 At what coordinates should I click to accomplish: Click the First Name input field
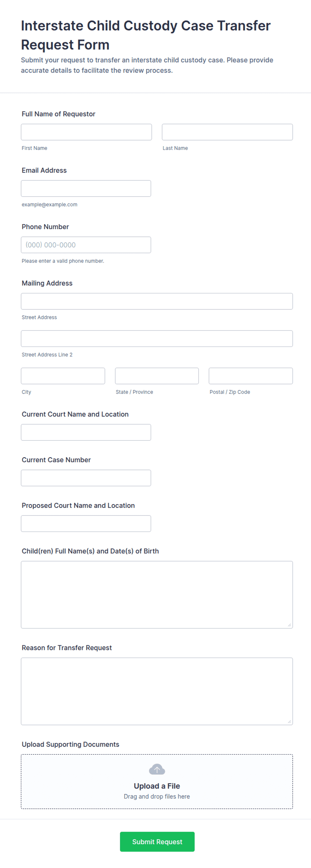tap(86, 132)
